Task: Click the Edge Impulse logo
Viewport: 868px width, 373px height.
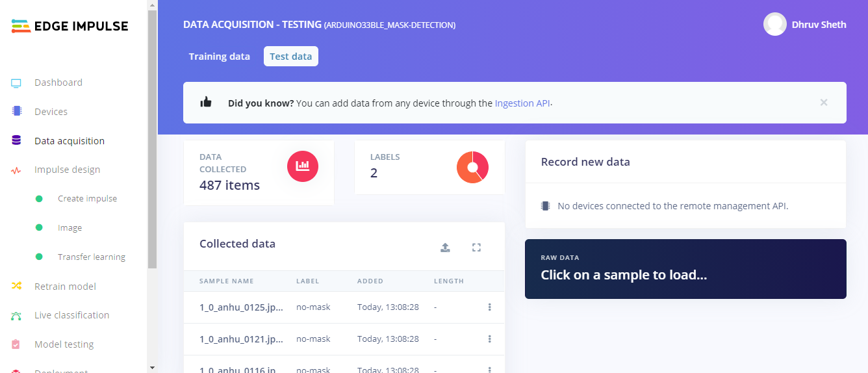Action: (x=70, y=26)
